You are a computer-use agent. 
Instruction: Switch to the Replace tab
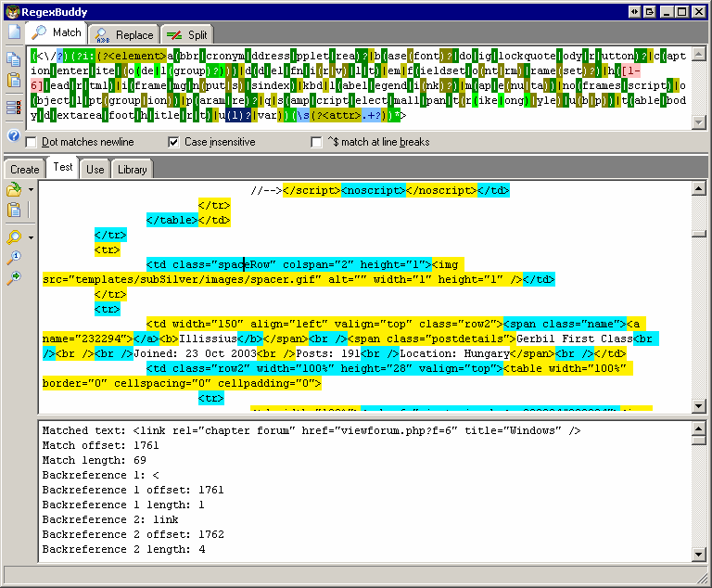pos(124,35)
